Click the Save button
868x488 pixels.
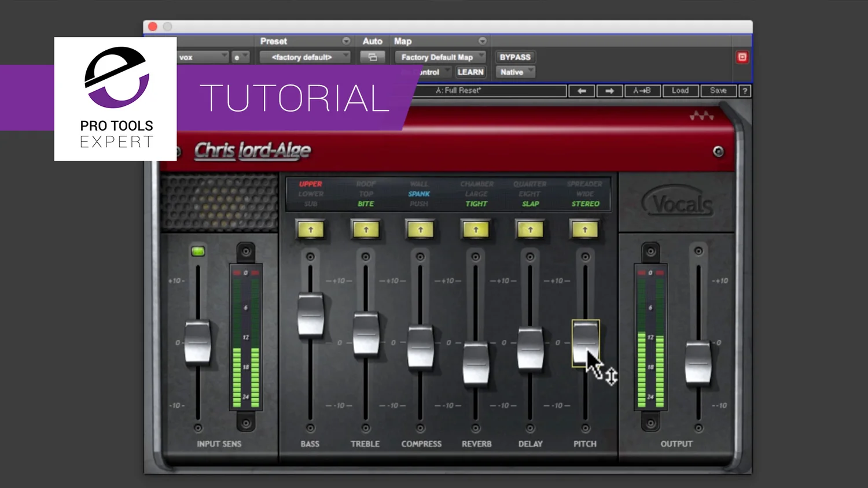(x=718, y=91)
